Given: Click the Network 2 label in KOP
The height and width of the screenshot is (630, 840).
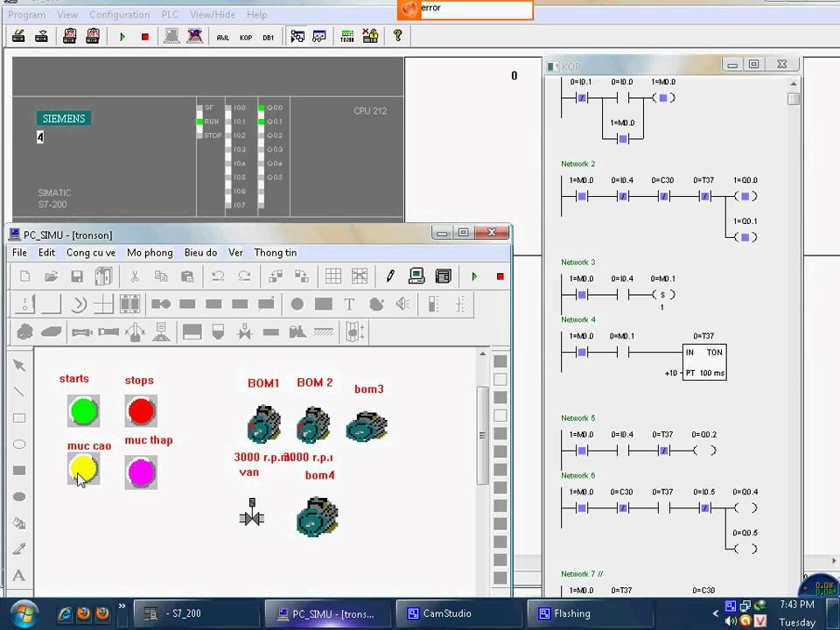Looking at the screenshot, I should (x=578, y=164).
